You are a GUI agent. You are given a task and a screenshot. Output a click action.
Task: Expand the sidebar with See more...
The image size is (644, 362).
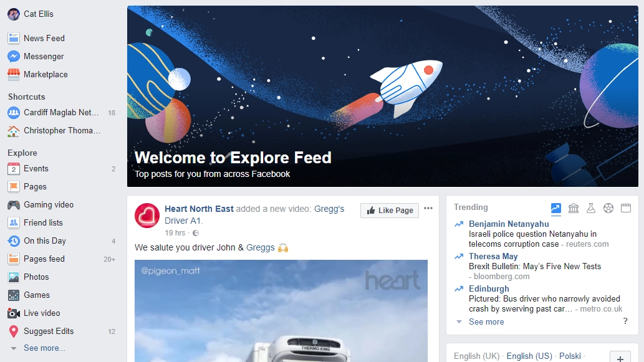pyautogui.click(x=44, y=348)
